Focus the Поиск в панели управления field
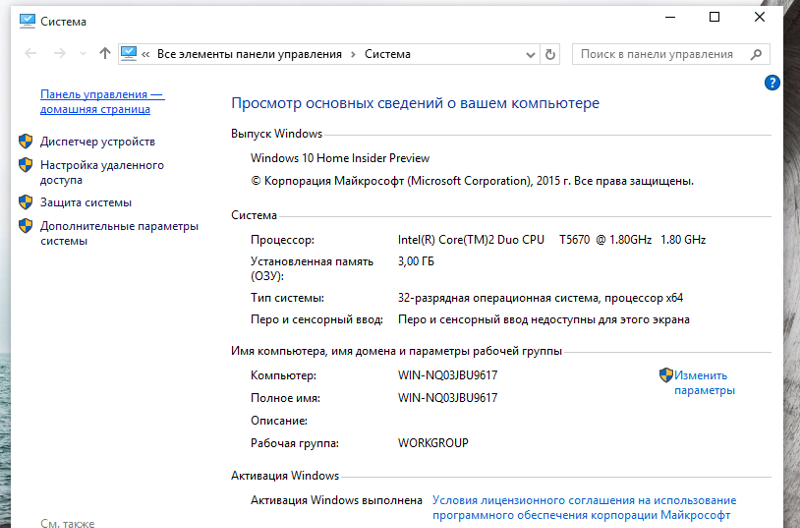Screen dimensions: 800x528 point(656,54)
